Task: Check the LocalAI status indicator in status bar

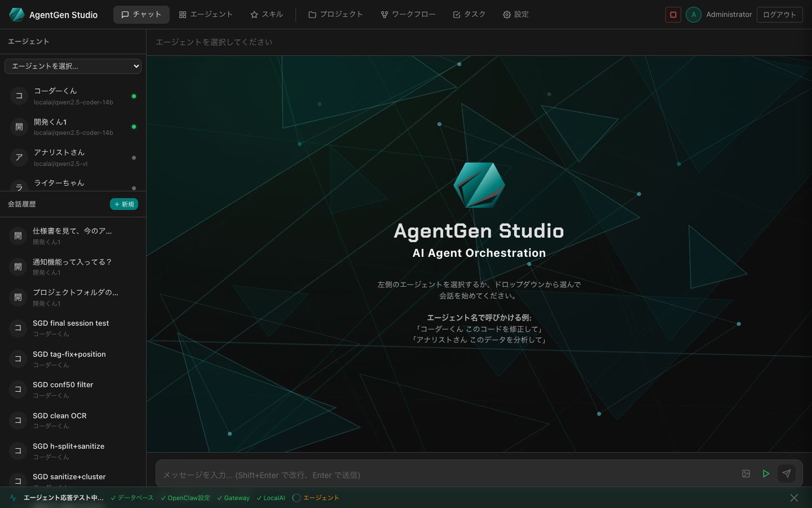Action: pos(271,498)
